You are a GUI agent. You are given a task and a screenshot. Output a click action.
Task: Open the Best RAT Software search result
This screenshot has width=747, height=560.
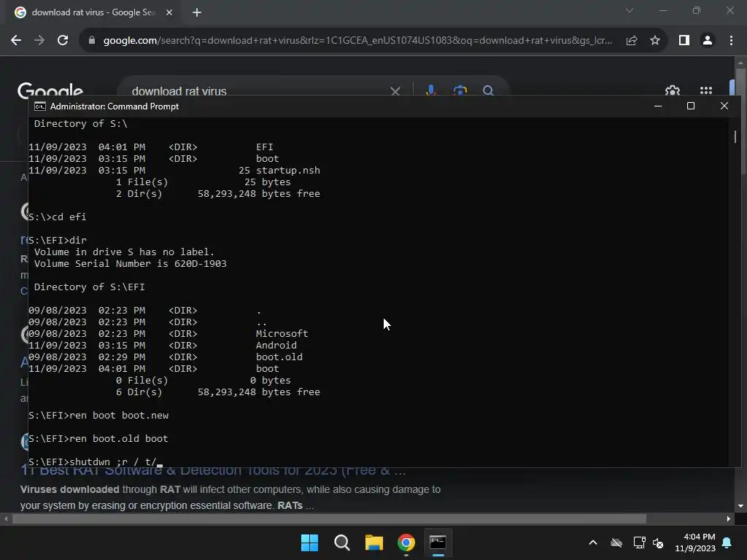pyautogui.click(x=213, y=470)
